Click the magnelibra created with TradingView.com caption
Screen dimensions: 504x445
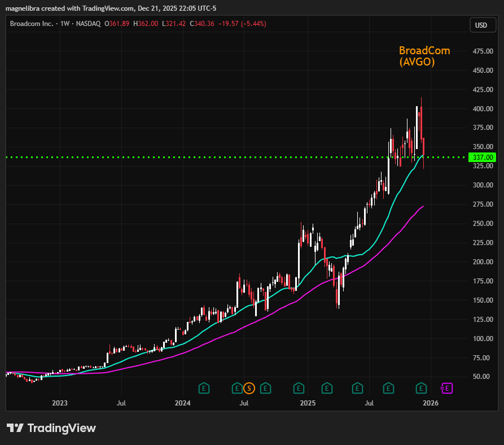tap(111, 8)
